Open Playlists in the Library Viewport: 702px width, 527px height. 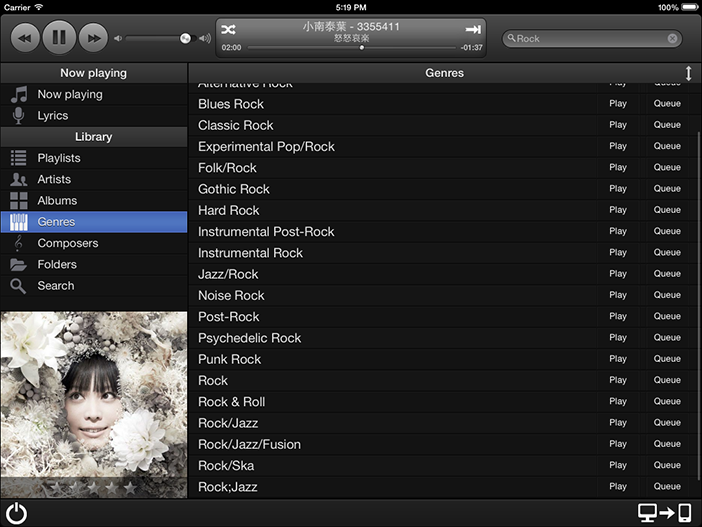59,158
